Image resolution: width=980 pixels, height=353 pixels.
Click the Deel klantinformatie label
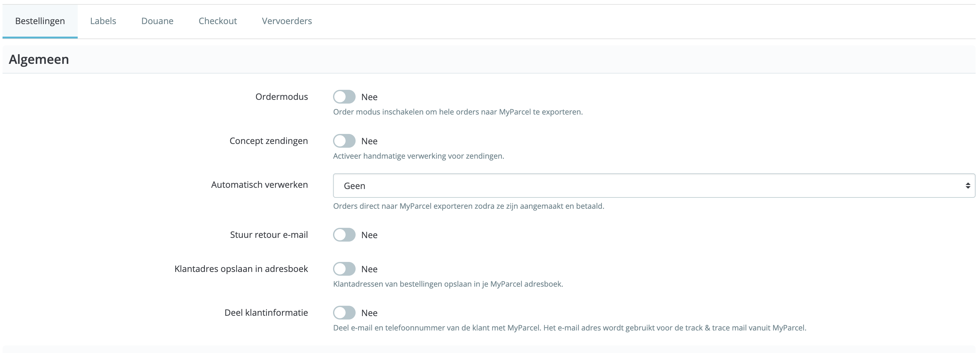266,312
